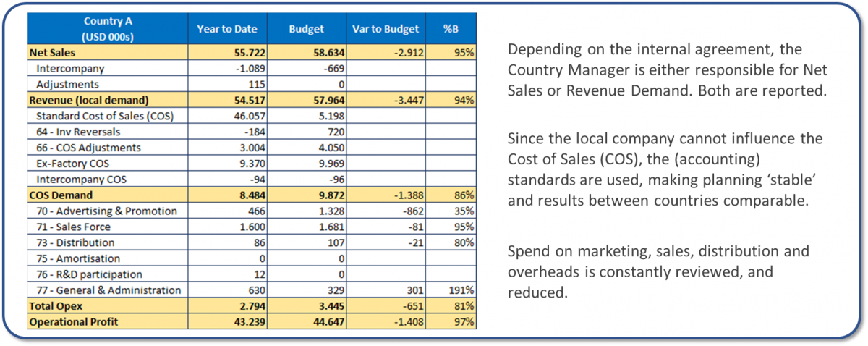Click Advertising & Promotion value 466
Viewport: 868px width, 346px height.
coord(257,211)
